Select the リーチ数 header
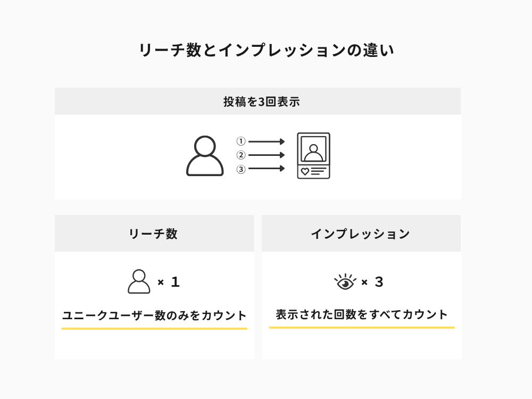The width and height of the screenshot is (532, 399). pyautogui.click(x=154, y=234)
